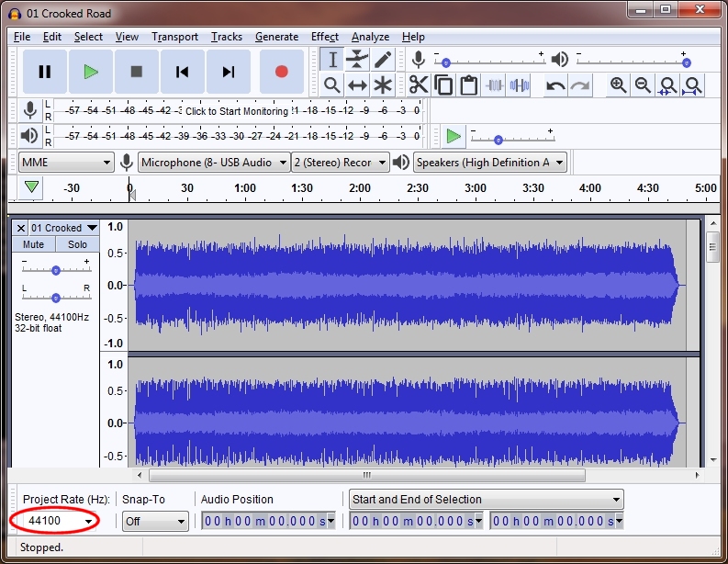Open Audio Position time format arrow

point(331,521)
